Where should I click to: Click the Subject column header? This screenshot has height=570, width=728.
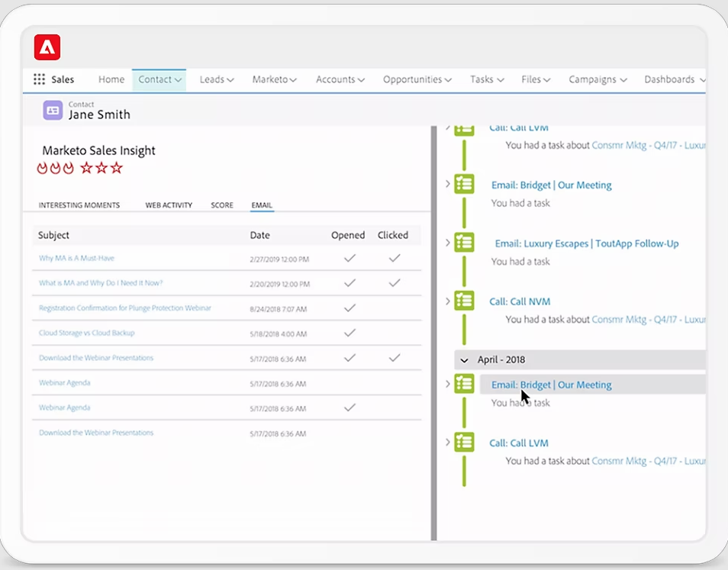click(x=53, y=235)
